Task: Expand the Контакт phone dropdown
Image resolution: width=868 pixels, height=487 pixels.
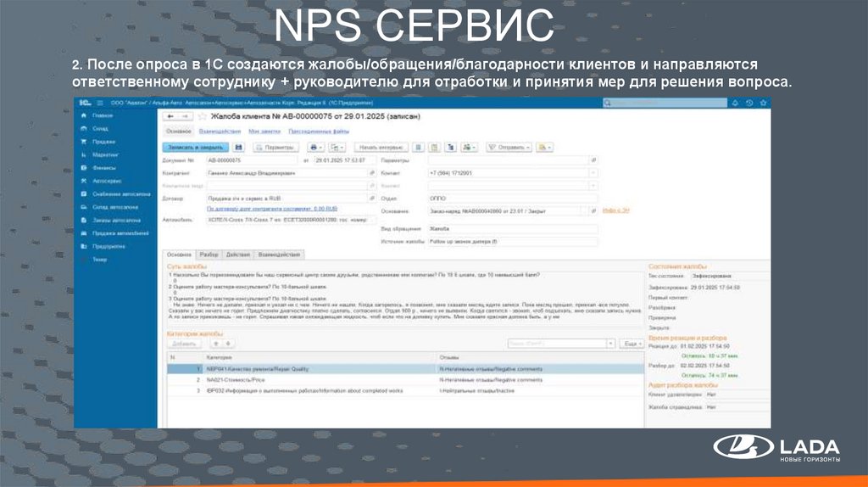Action: [593, 173]
